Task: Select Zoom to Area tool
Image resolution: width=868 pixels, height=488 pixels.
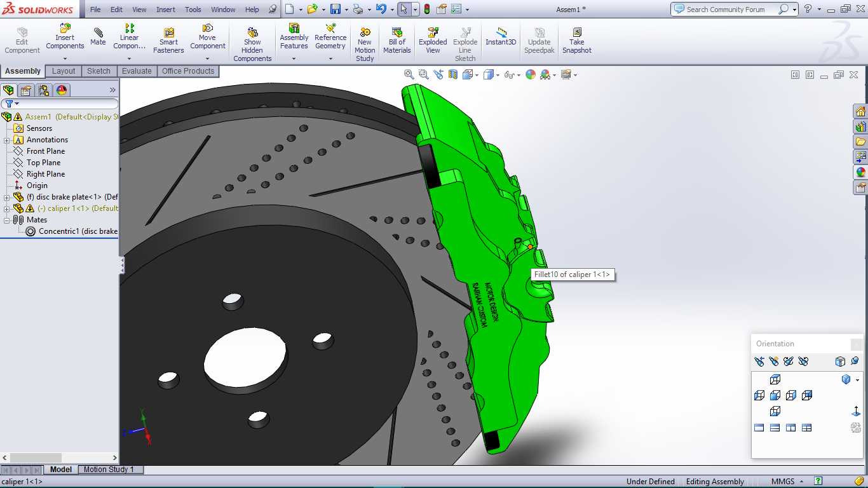Action: (x=424, y=74)
